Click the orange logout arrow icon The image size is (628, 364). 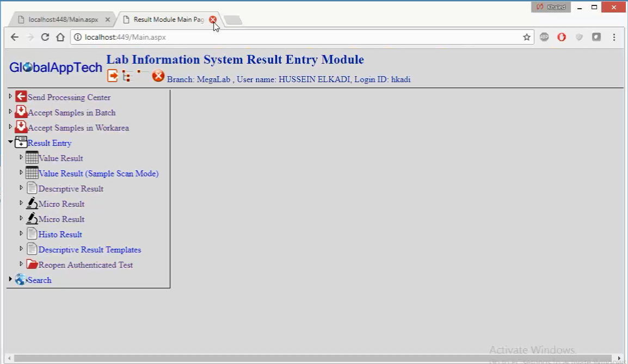(113, 76)
